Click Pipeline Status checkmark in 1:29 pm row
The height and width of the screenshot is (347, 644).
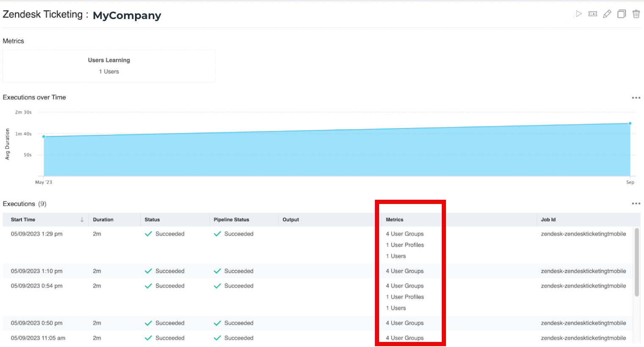coord(217,234)
